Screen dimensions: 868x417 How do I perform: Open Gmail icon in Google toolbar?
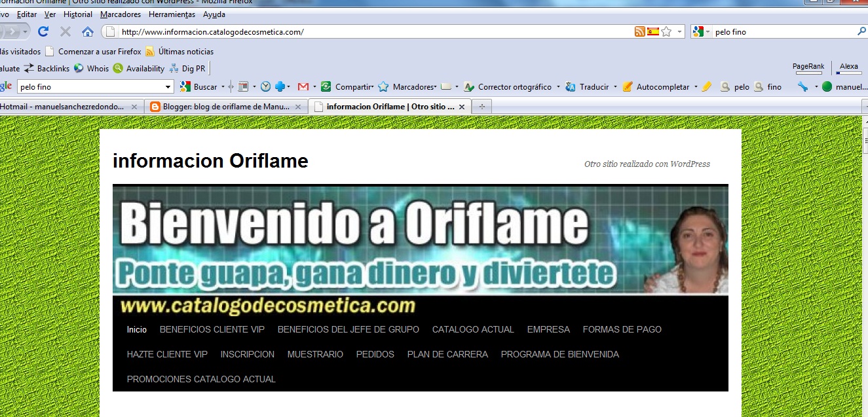pos(303,86)
